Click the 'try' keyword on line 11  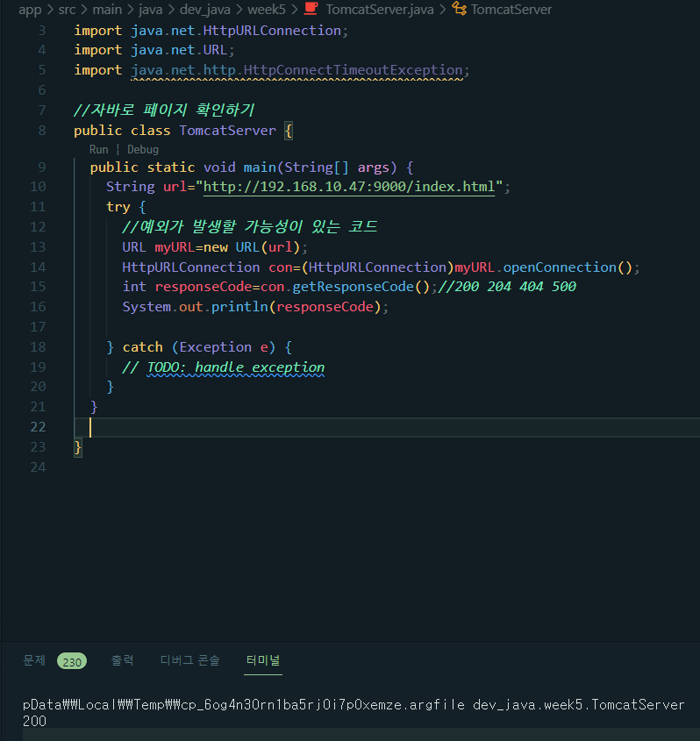pyautogui.click(x=118, y=207)
